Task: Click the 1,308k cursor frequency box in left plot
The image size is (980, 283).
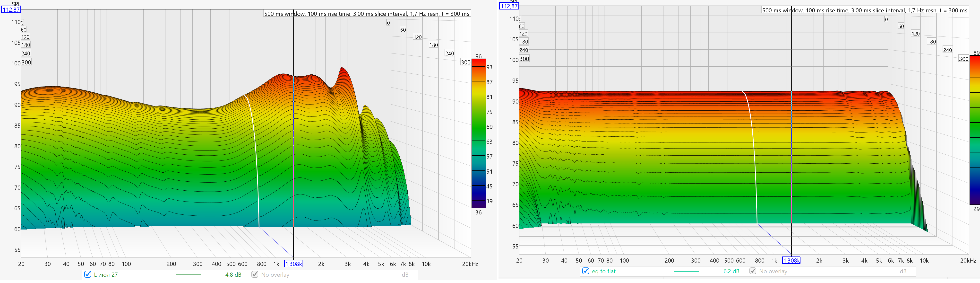Action: coord(293,264)
